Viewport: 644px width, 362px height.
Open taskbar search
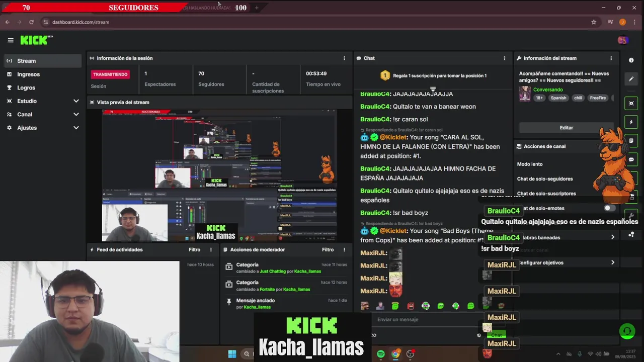tap(247, 354)
